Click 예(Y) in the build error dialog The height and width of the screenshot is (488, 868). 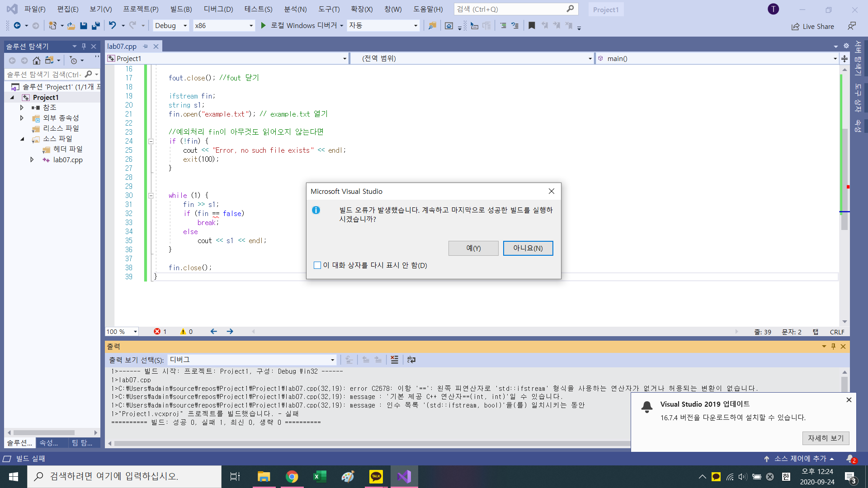tap(473, 248)
